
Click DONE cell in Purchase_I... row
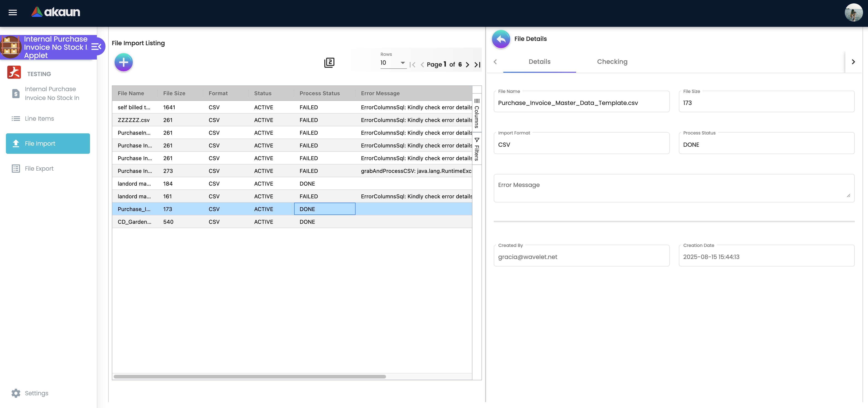(324, 209)
